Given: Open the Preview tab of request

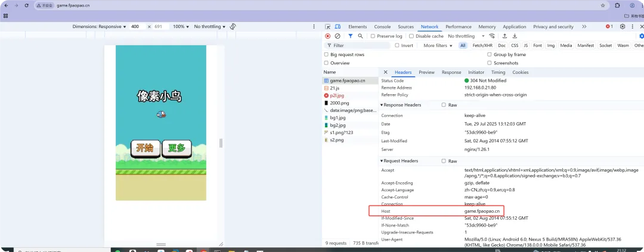Looking at the screenshot, I should 427,72.
